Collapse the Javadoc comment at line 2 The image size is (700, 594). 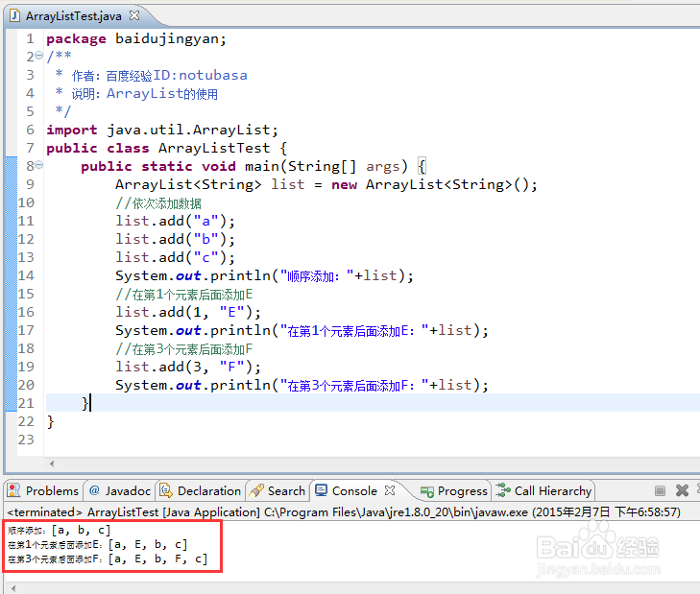tap(38, 56)
